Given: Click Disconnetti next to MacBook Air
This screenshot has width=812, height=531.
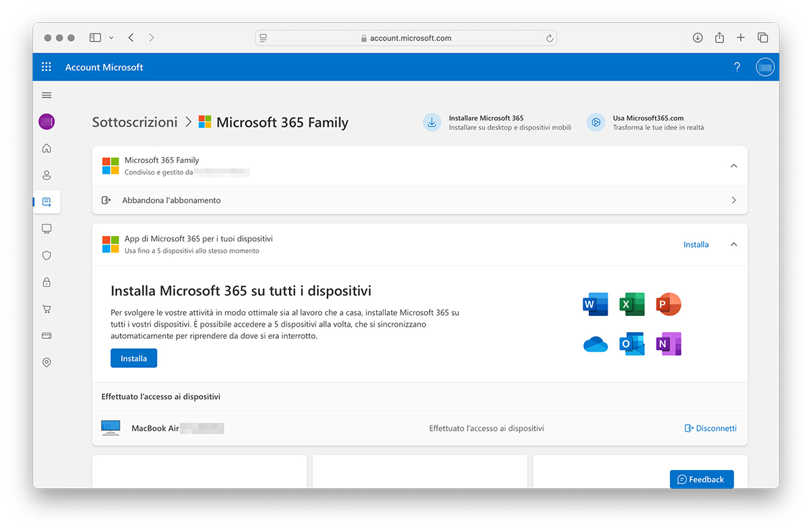Looking at the screenshot, I should click(710, 428).
